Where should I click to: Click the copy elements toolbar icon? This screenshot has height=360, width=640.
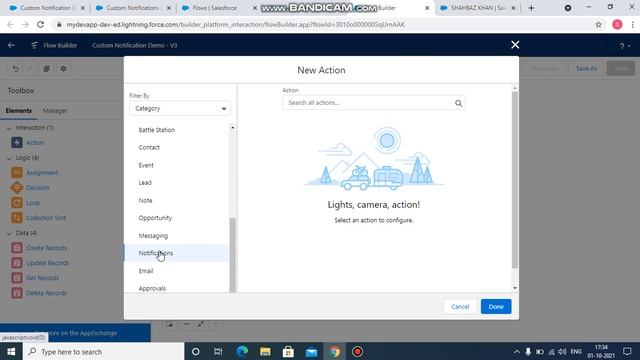point(46,69)
